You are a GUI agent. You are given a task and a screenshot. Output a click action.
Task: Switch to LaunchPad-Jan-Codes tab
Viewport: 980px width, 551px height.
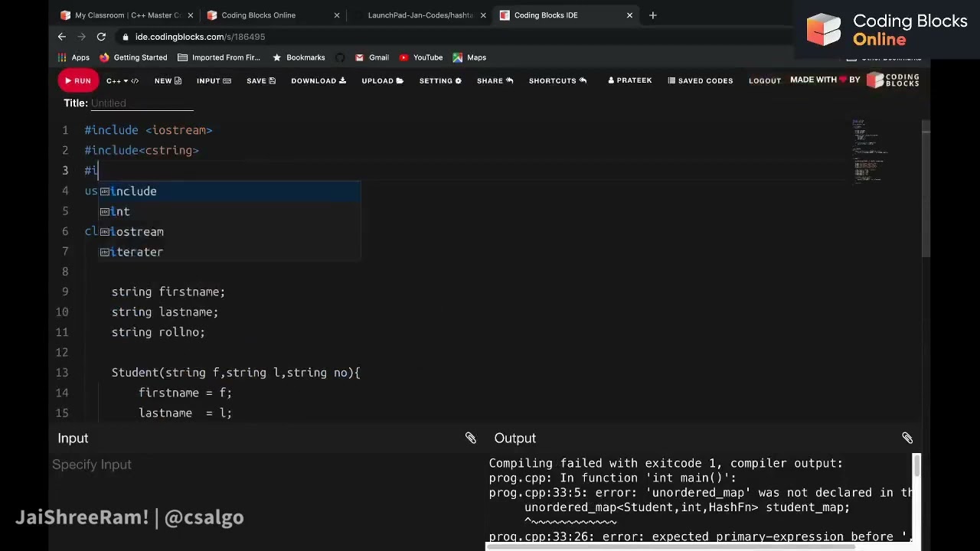(420, 15)
